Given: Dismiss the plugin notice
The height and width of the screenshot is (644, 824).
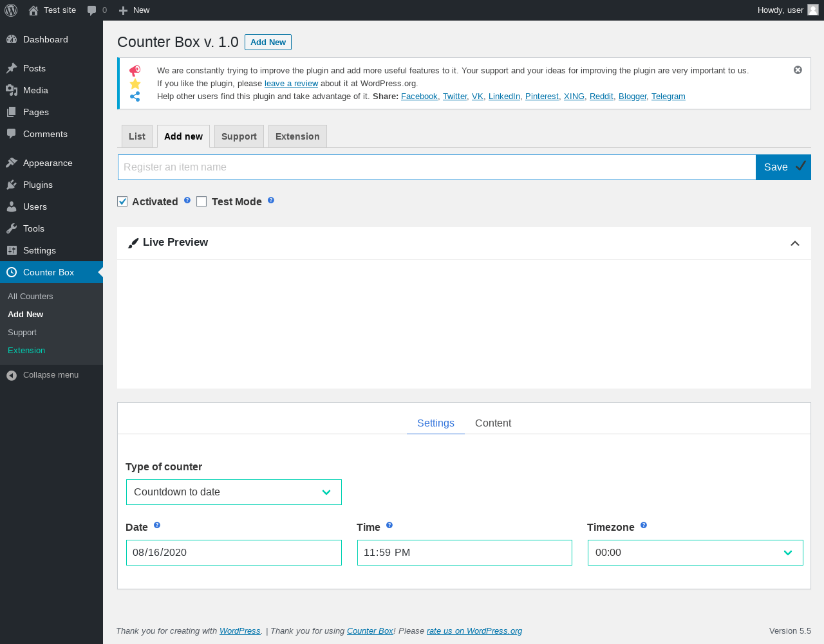Looking at the screenshot, I should pyautogui.click(x=798, y=69).
